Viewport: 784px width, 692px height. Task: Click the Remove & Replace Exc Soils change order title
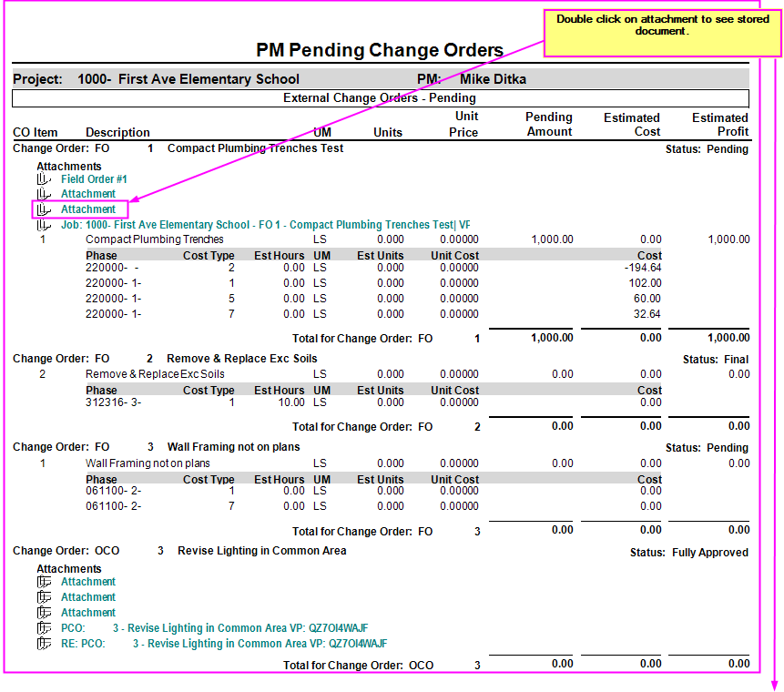[242, 359]
